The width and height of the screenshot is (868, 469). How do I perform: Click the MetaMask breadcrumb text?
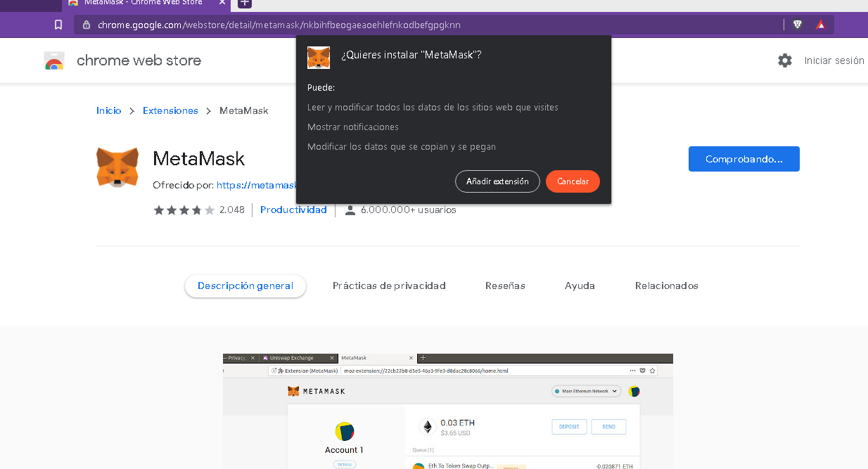244,110
